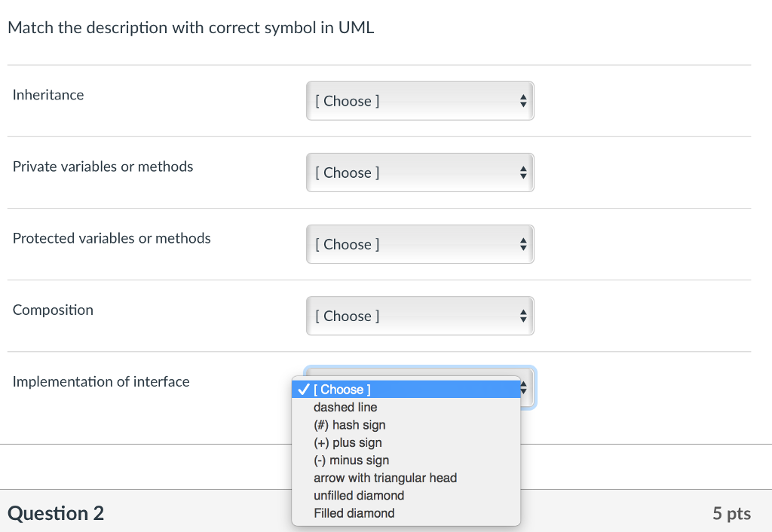Click the up-down stepper on Inheritance dropdown

[522, 100]
